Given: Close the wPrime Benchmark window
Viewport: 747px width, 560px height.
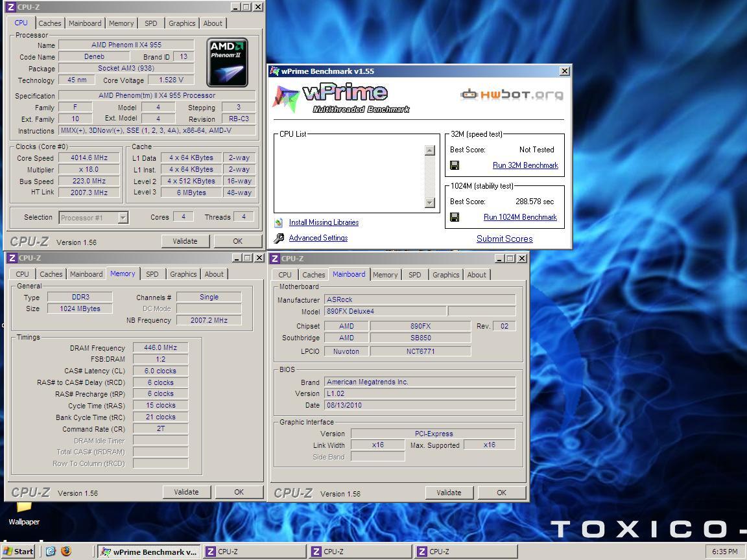Looking at the screenshot, I should (565, 71).
